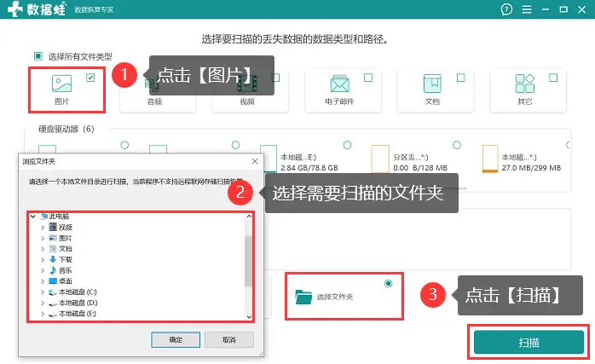Viewport: 595px width, 364px height.
Task: Select the 图片 picture type icon
Action: pyautogui.click(x=62, y=84)
